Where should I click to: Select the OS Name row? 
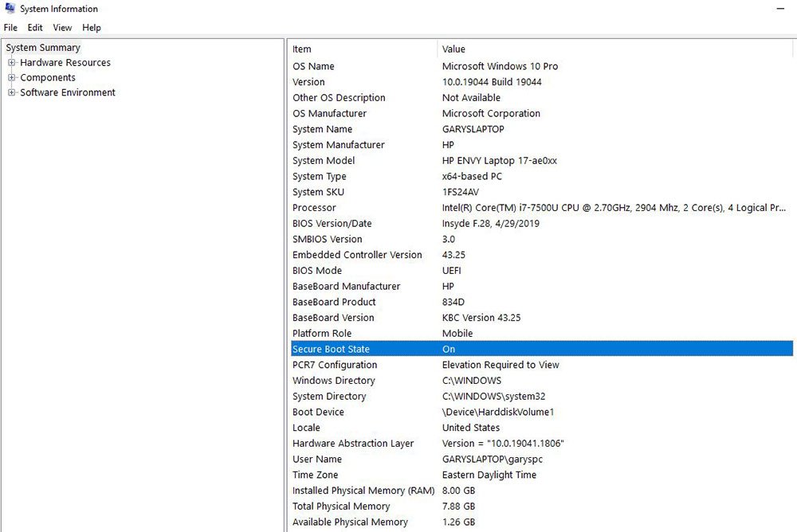pyautogui.click(x=313, y=67)
